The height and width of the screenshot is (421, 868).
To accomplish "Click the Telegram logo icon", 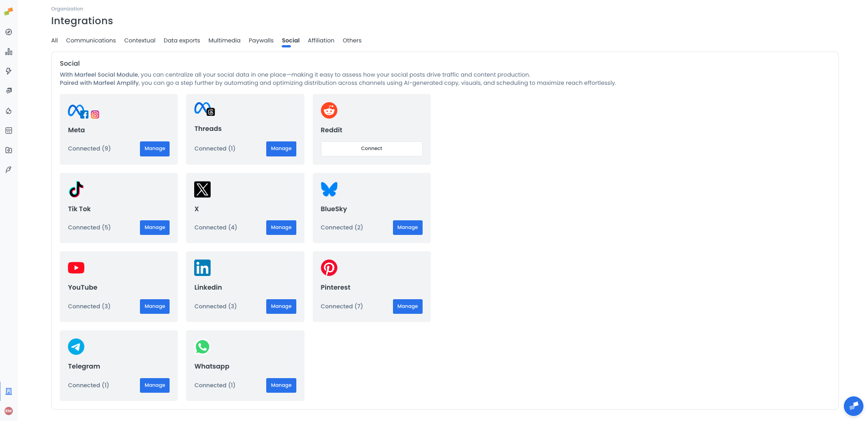I will 76,347.
